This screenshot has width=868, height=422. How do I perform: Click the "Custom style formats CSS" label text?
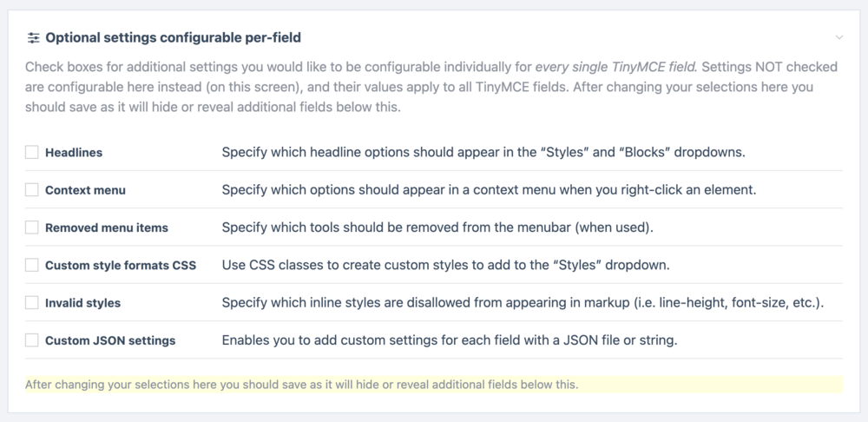point(121,265)
